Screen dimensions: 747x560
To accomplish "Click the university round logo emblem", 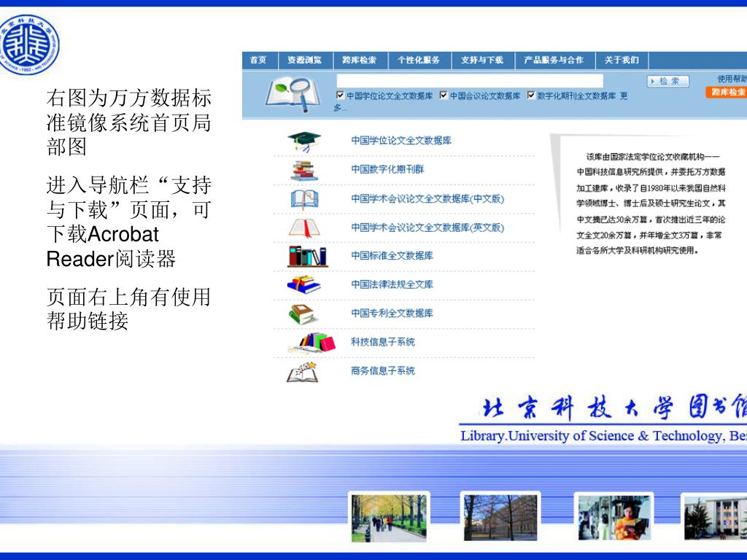I will click(29, 44).
